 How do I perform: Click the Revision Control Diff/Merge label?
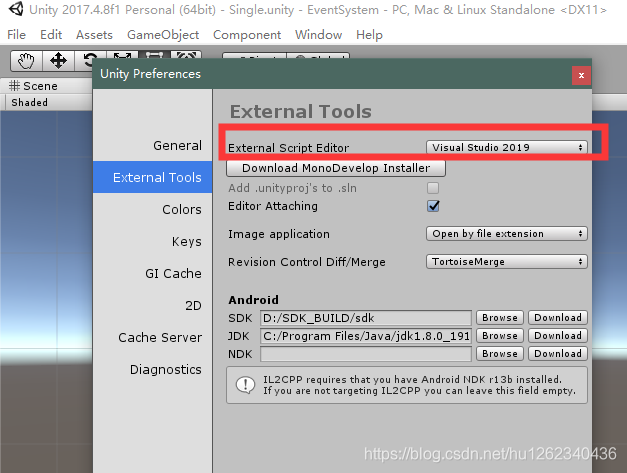(x=307, y=262)
